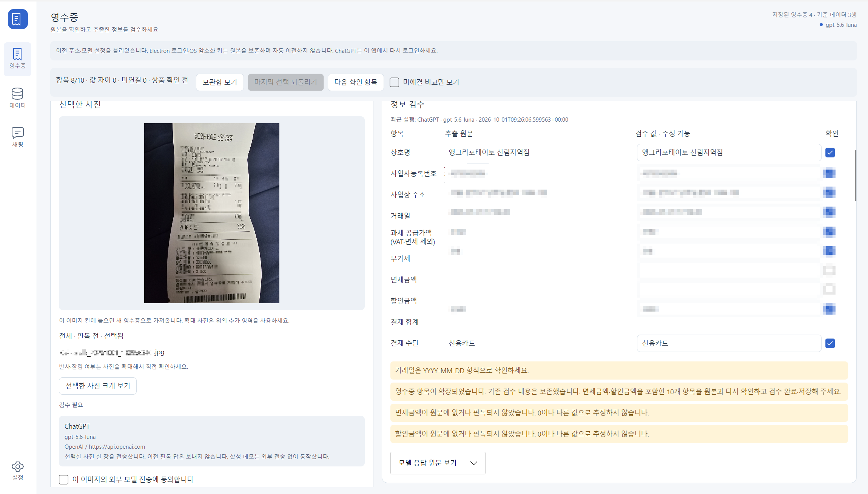
Task: Click the 영수증 항목이 확장되었습니다 notice
Action: (x=619, y=392)
